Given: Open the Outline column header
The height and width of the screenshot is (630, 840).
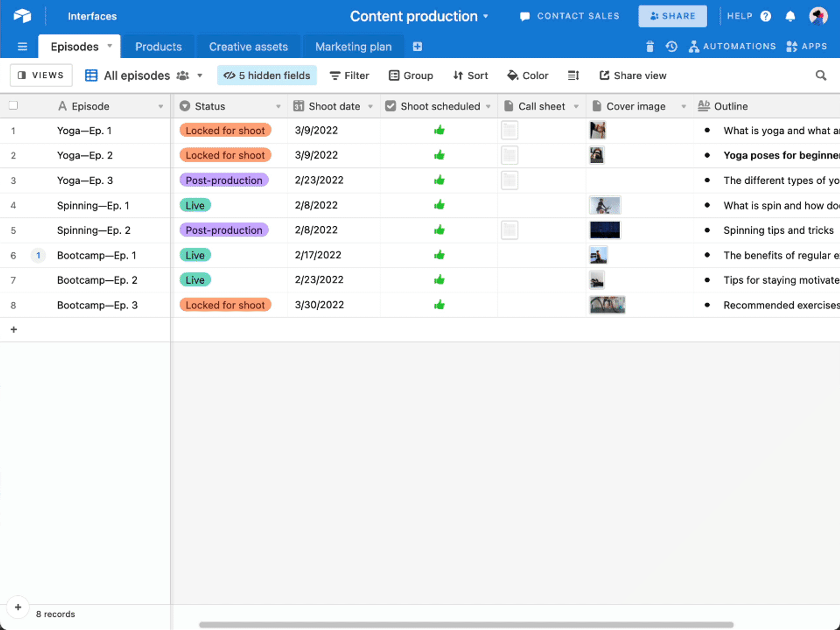Looking at the screenshot, I should (766, 106).
